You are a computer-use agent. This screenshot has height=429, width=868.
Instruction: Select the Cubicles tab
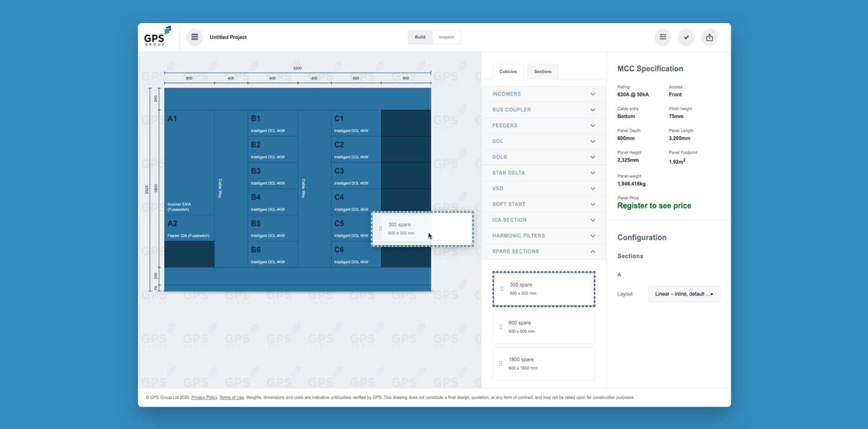pyautogui.click(x=508, y=71)
